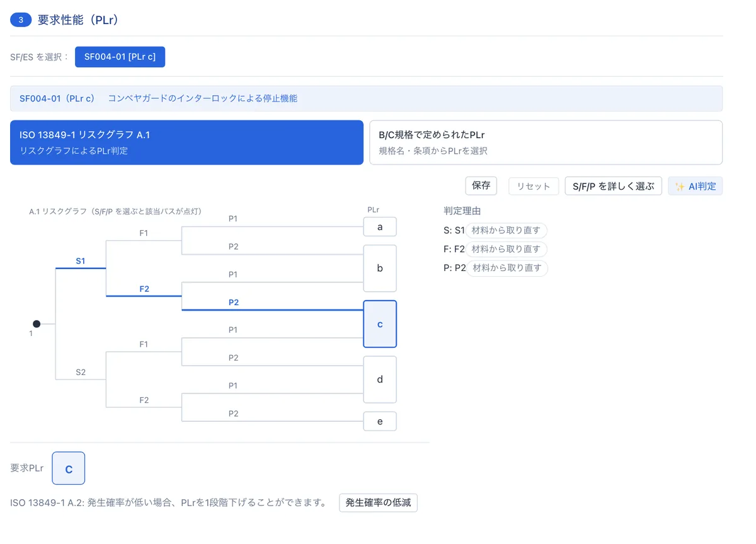The width and height of the screenshot is (756, 544).
Task: Select highlighted PLr box c in the graph
Action: pos(380,324)
